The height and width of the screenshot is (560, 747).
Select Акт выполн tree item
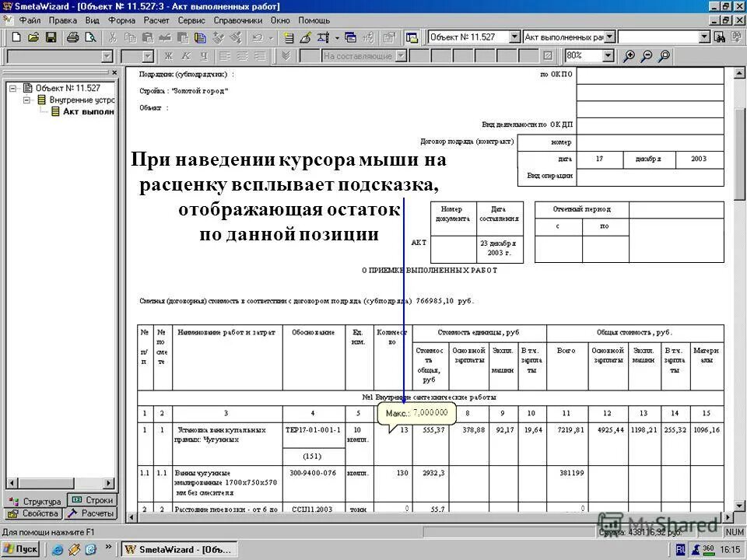point(88,111)
